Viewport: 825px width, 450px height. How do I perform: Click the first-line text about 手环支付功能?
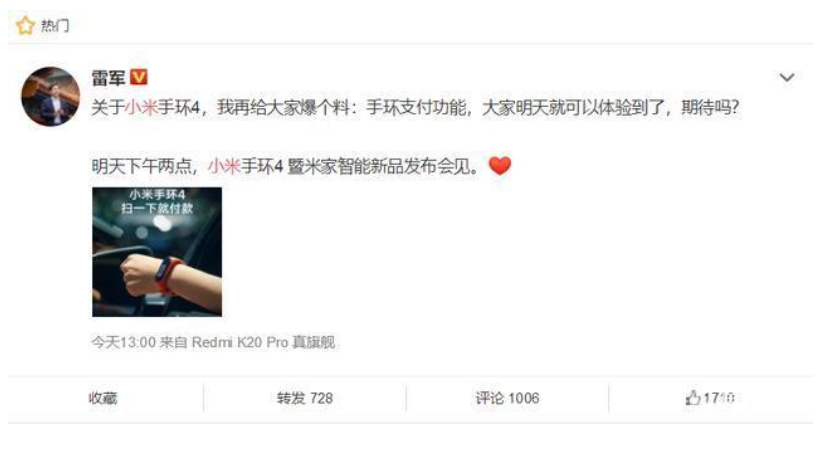point(416,107)
